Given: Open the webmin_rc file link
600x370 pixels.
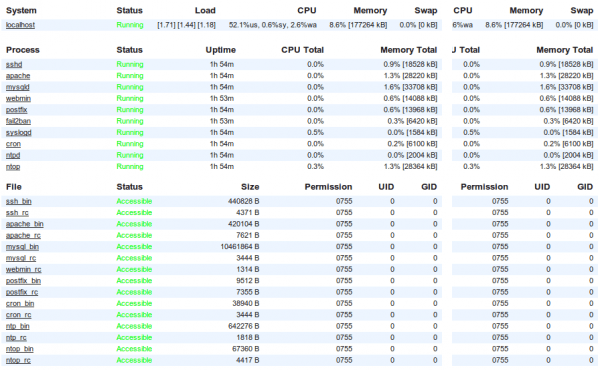Looking at the screenshot, I should tap(24, 270).
